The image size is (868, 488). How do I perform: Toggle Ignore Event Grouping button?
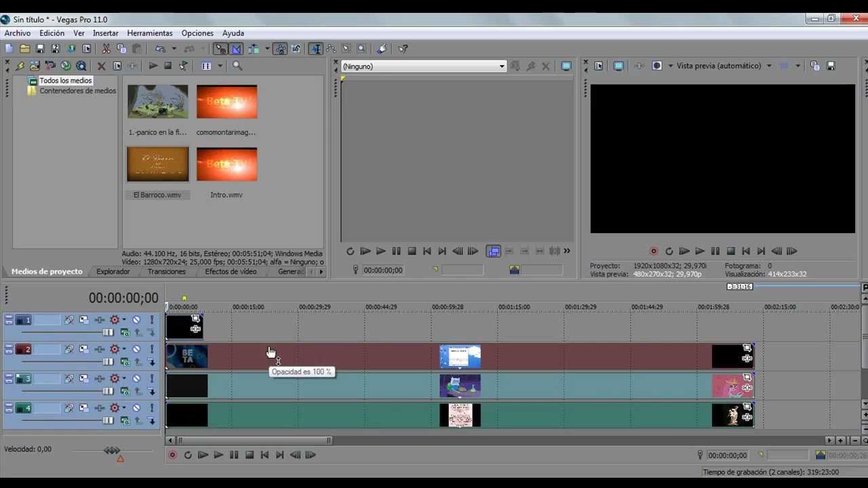click(296, 49)
